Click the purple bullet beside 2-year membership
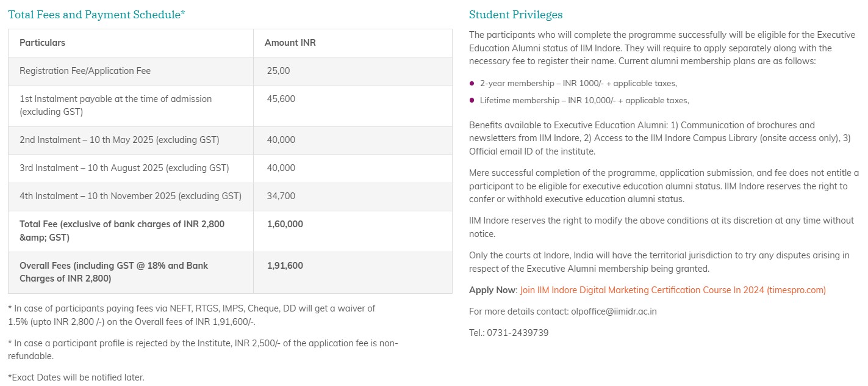Screen dimensions: 868x386 [x=472, y=84]
